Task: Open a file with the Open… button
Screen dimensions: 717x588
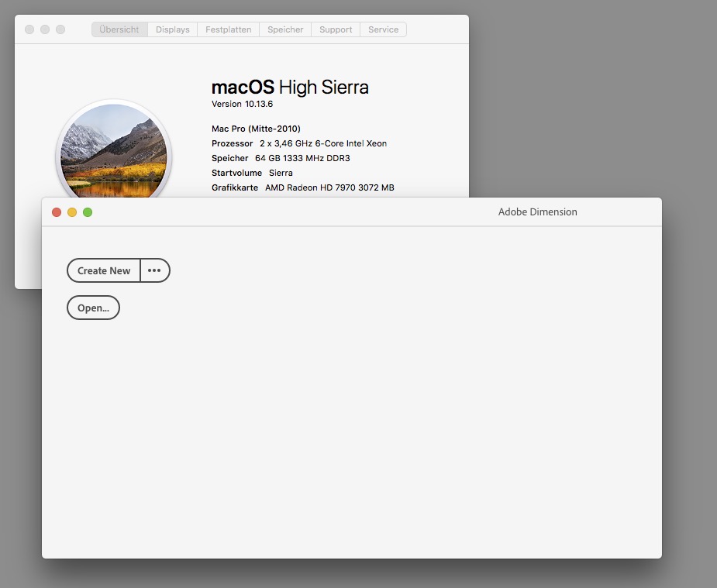Action: tap(93, 308)
